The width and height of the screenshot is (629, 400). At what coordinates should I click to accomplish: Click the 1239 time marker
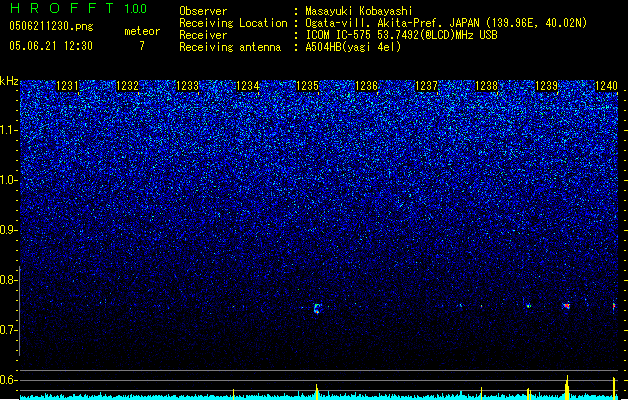pos(546,86)
